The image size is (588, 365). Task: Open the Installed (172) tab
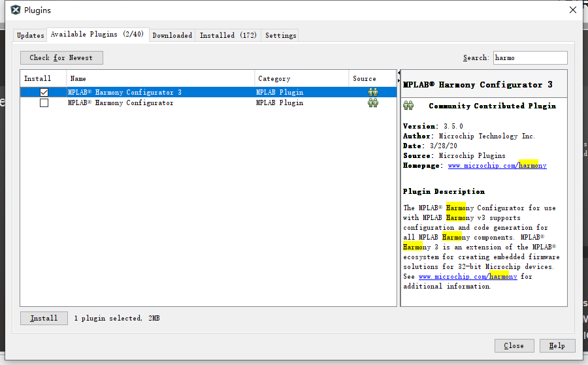tap(228, 36)
